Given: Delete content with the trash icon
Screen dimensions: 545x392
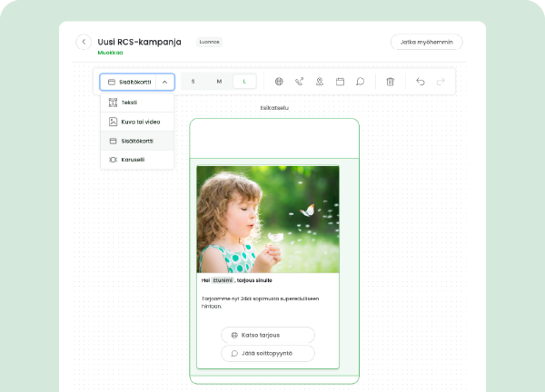Looking at the screenshot, I should coord(390,82).
